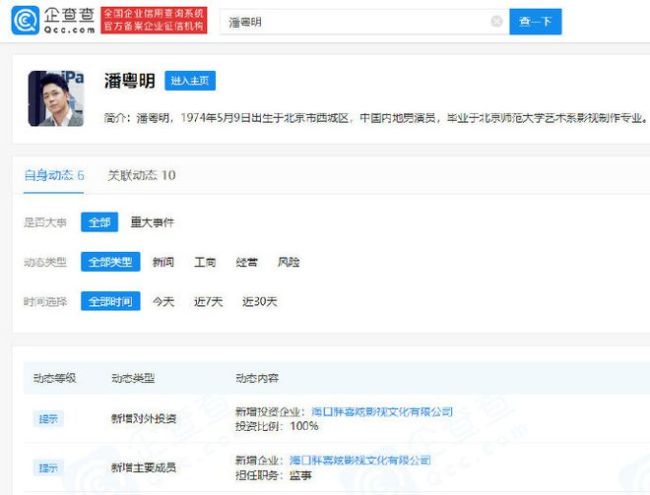Open 潘粤明's profile photo thumbnail

(x=56, y=98)
